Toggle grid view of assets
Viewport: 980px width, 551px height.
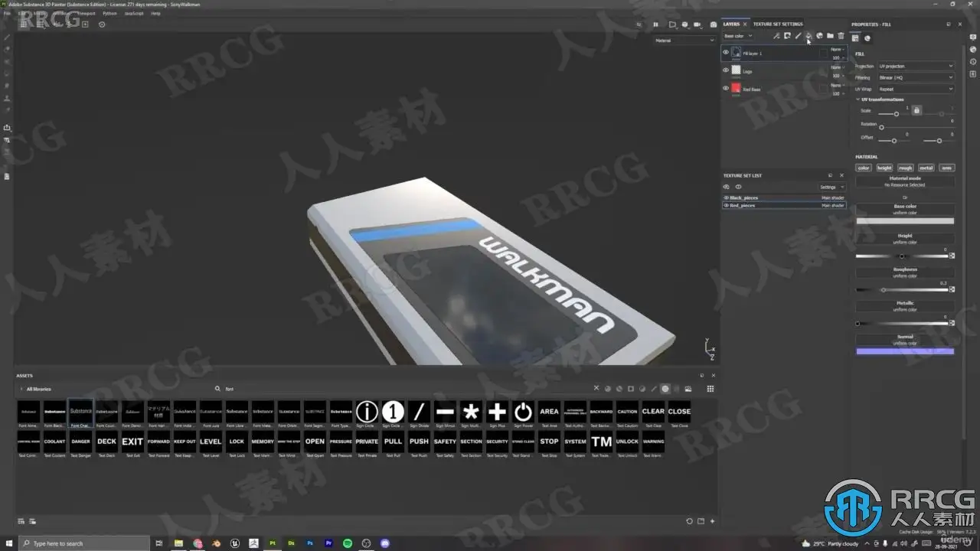coord(710,389)
